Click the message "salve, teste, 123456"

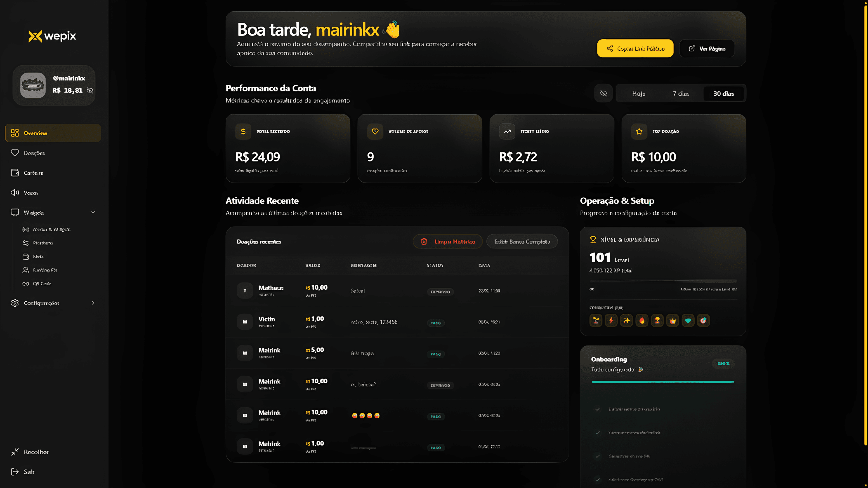pyautogui.click(x=374, y=322)
